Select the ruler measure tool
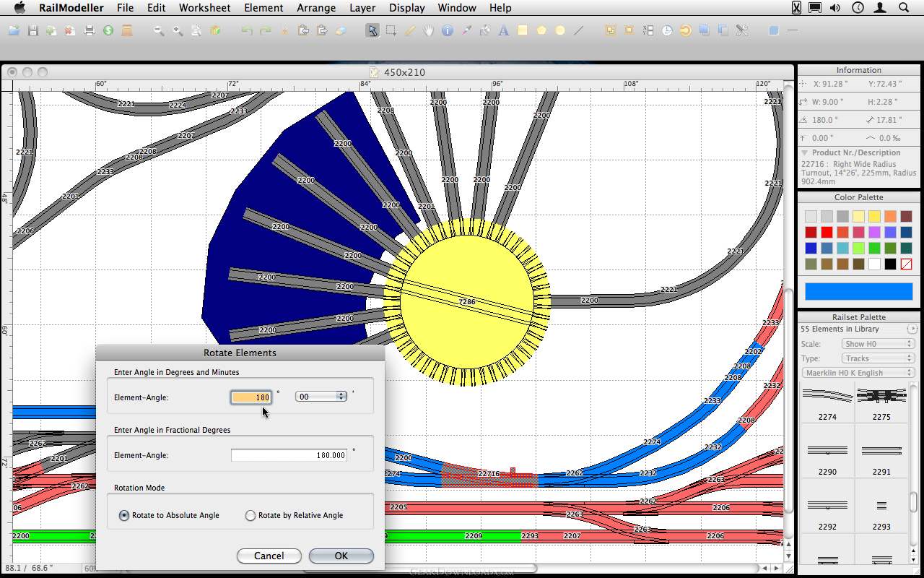Image resolution: width=924 pixels, height=578 pixels. click(x=409, y=30)
